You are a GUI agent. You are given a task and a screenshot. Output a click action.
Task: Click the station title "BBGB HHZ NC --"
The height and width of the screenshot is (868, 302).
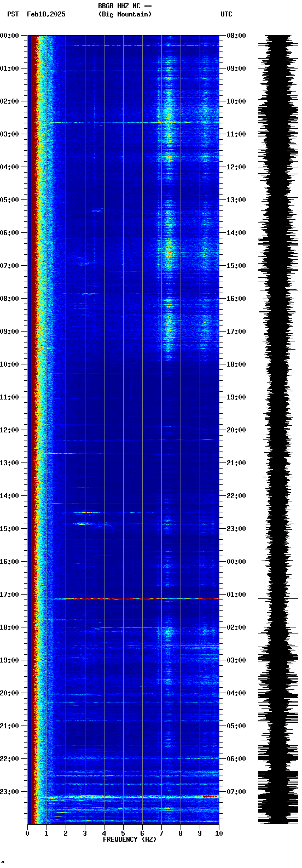(x=125, y=6)
